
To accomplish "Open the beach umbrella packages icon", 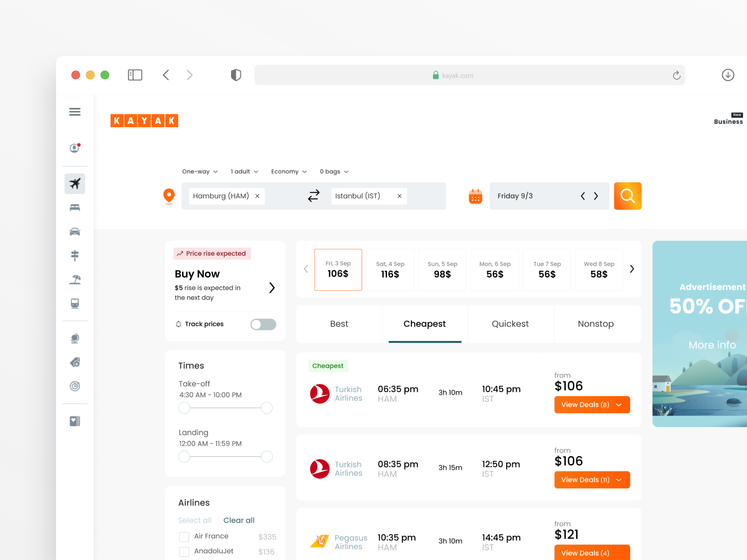I will pos(75,280).
